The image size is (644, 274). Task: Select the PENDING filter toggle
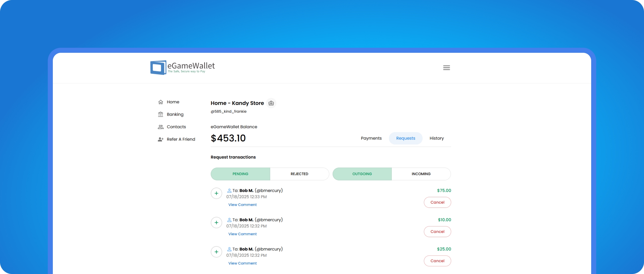[240, 174]
